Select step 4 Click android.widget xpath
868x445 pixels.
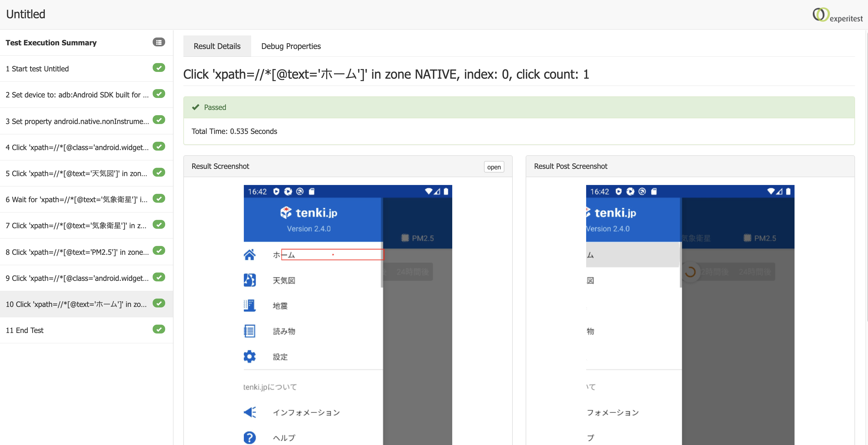[86, 147]
